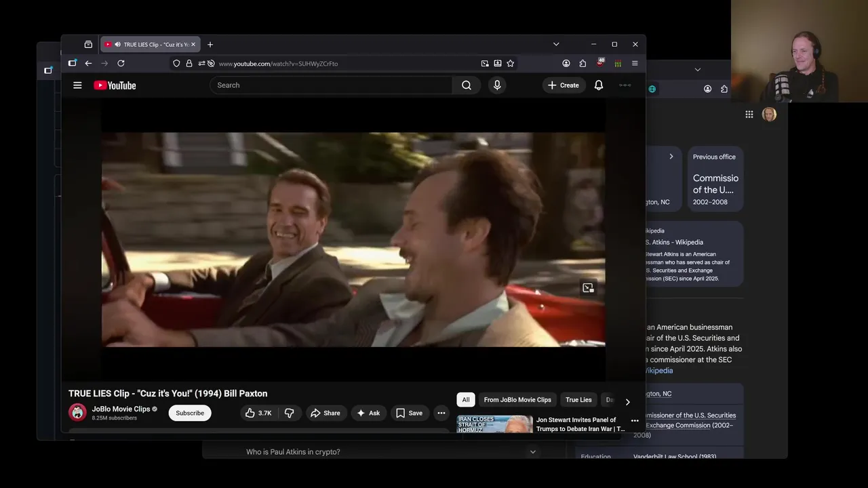Open the Iran Closes Strait of Hormuz thumbnail
868x488 pixels.
(x=494, y=424)
